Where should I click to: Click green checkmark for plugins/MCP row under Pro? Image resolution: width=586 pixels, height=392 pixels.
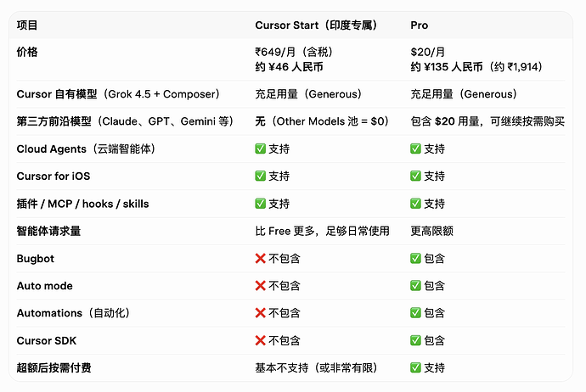point(415,204)
